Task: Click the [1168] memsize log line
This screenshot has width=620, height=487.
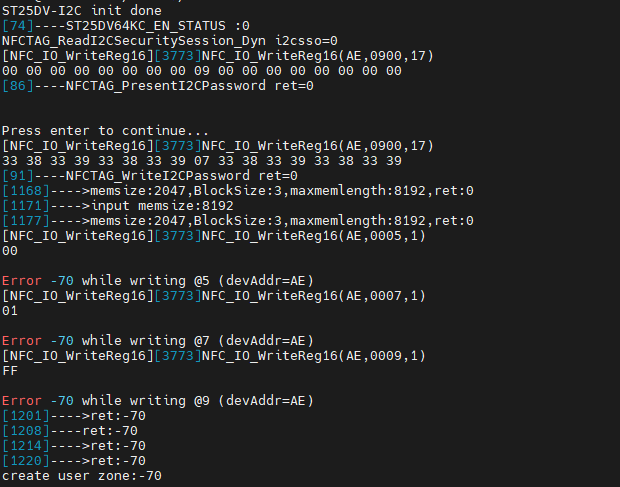Action: pyautogui.click(x=238, y=191)
